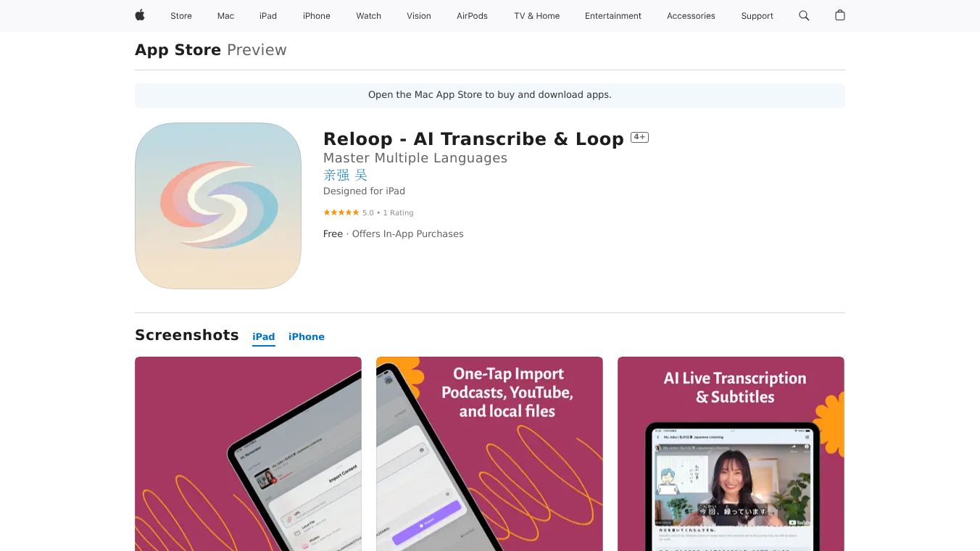Open the AirPods menu item
Viewport: 980px width, 551px height.
tap(472, 16)
